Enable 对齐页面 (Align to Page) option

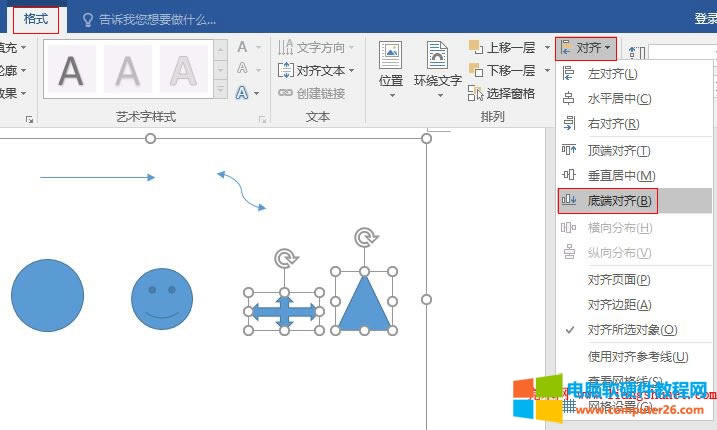pyautogui.click(x=619, y=280)
